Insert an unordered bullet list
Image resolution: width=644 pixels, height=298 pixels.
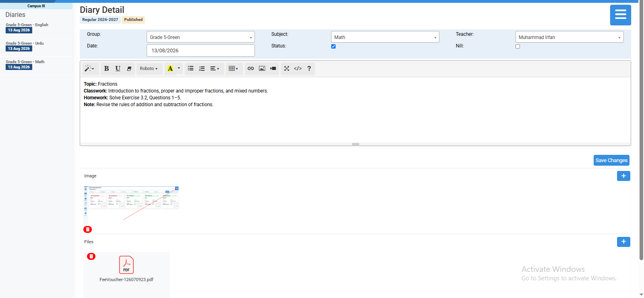[x=191, y=69]
